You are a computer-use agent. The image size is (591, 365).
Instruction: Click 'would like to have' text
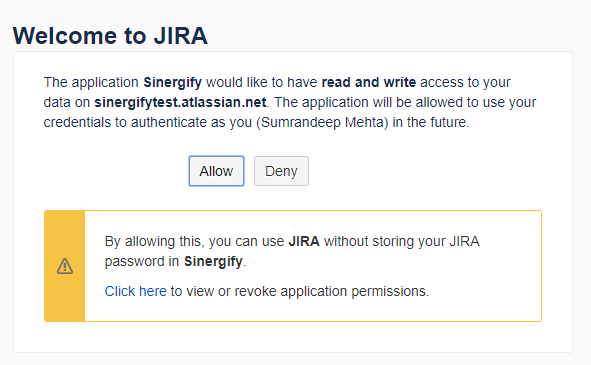pos(262,82)
